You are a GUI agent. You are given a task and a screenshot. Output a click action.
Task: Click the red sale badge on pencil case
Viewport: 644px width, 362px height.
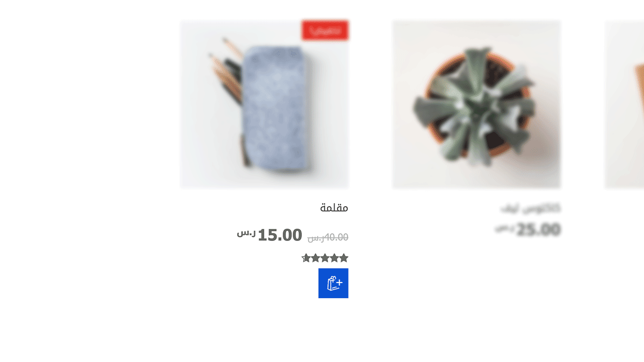pos(325,30)
